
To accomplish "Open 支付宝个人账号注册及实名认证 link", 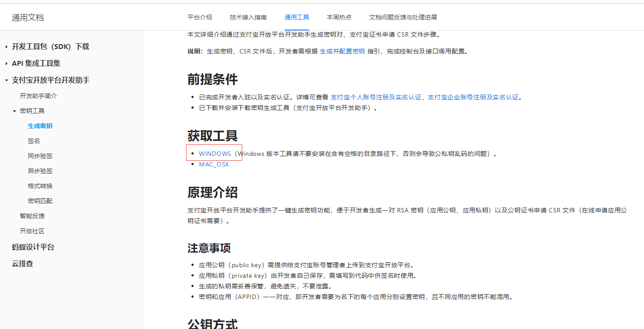I will (x=376, y=97).
